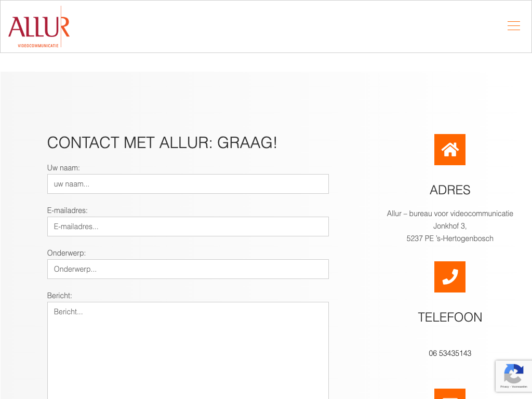The image size is (532, 399).
Task: Click into the E-mailadres input field
Action: (x=188, y=227)
